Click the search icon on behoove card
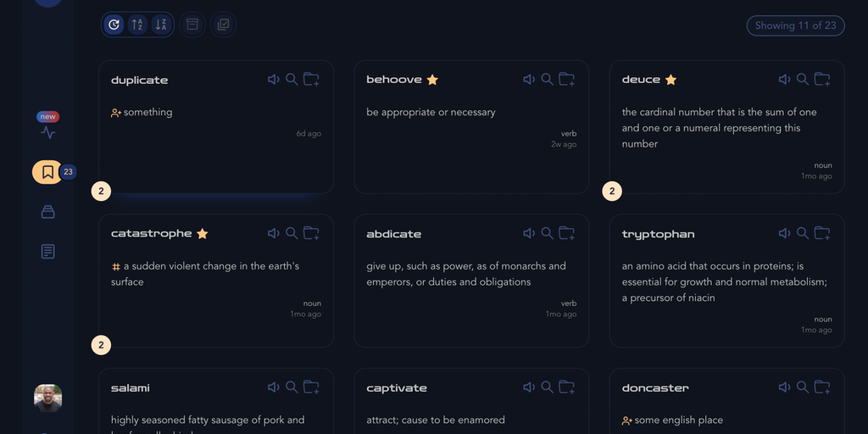Image resolution: width=868 pixels, height=434 pixels. tap(547, 80)
